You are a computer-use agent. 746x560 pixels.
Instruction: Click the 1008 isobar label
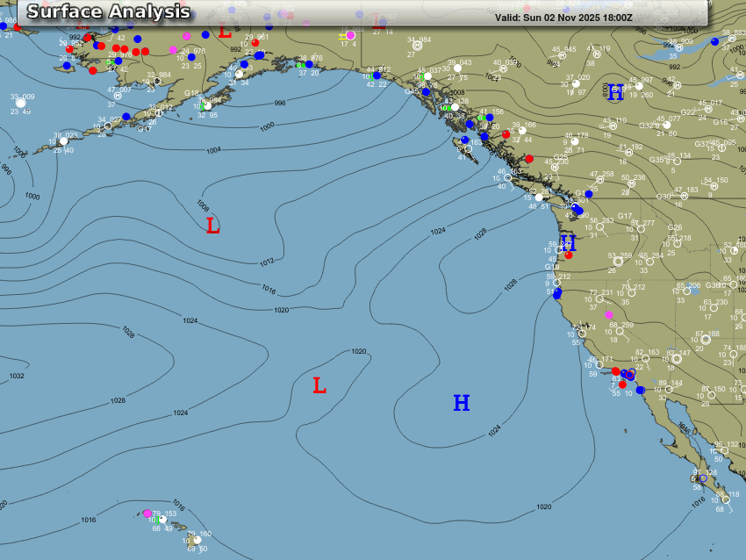[203, 205]
